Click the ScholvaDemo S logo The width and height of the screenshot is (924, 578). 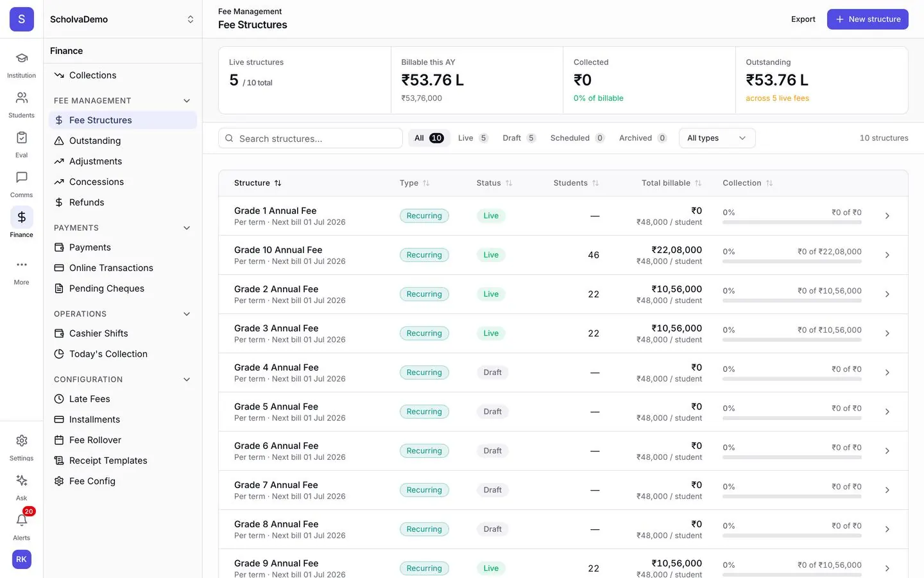click(22, 19)
